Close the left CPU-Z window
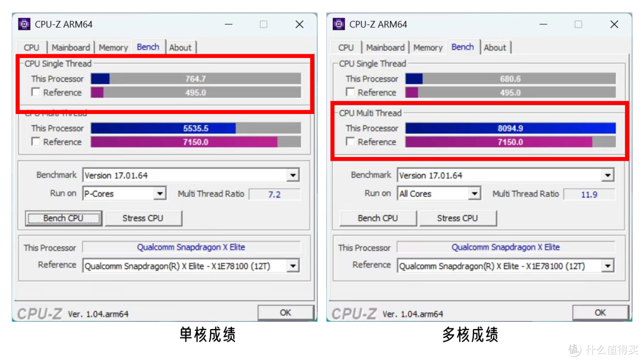Viewport: 644px width, 363px height. click(x=299, y=24)
